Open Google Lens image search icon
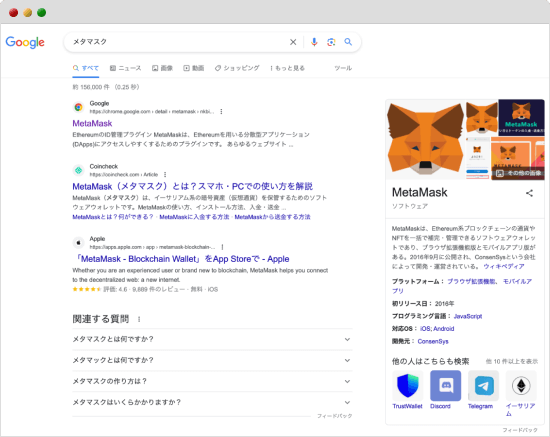The width and height of the screenshot is (550, 437). click(331, 42)
